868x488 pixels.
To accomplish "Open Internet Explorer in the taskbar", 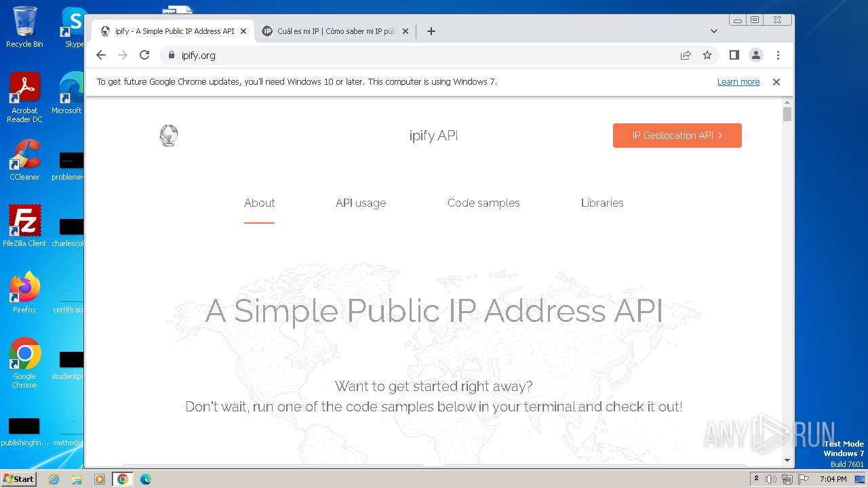I will tap(54, 479).
